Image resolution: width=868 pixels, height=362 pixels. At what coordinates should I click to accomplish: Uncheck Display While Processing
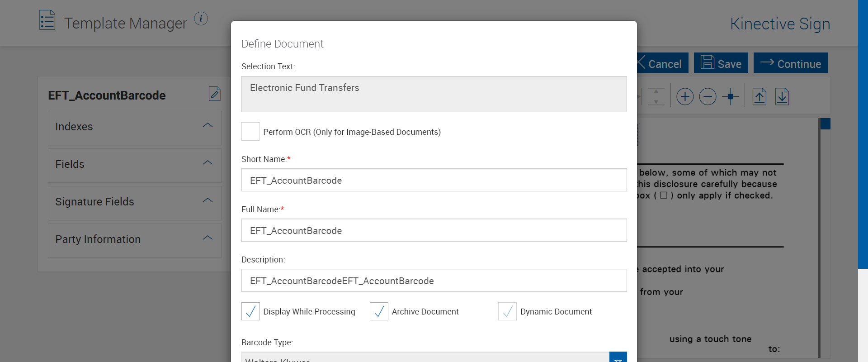[x=250, y=311]
